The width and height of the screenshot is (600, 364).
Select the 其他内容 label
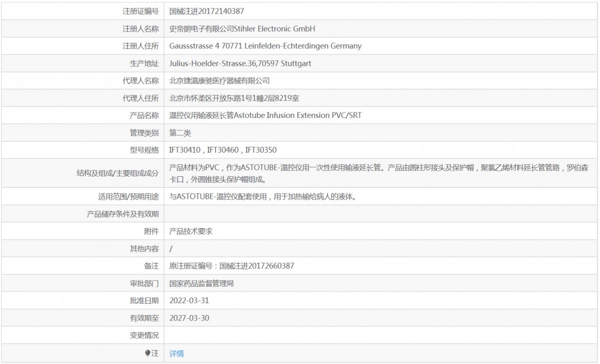pos(144,249)
